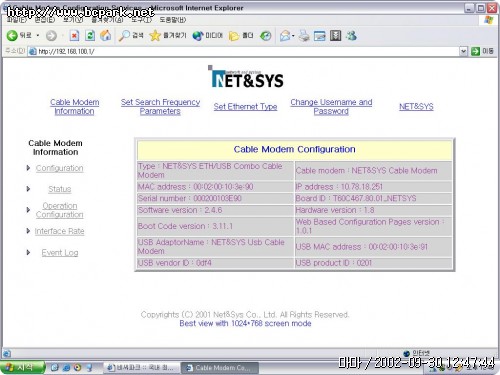Click the Board ID table cell

373,199
